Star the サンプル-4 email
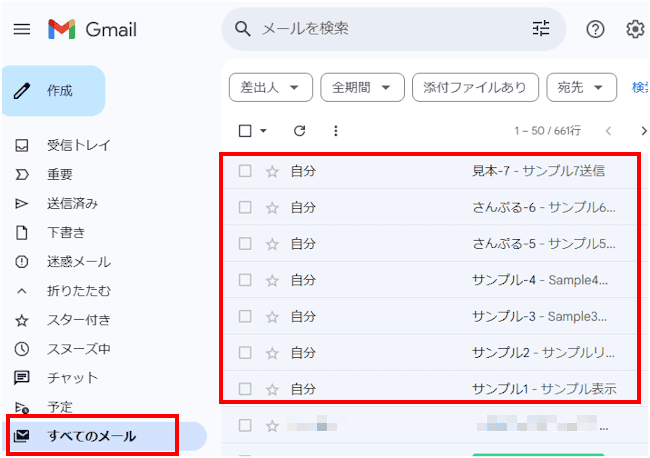Image resolution: width=650 pixels, height=458 pixels. coord(272,280)
